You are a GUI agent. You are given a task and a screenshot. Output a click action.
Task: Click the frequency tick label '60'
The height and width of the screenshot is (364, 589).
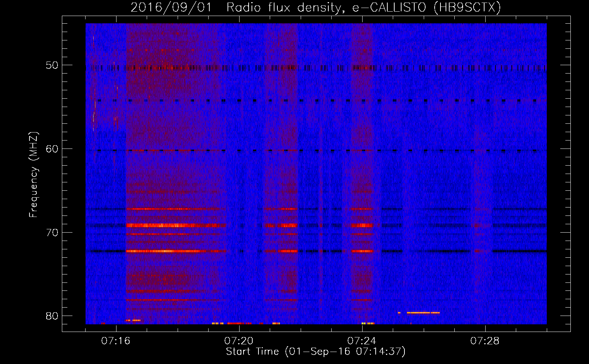52,149
